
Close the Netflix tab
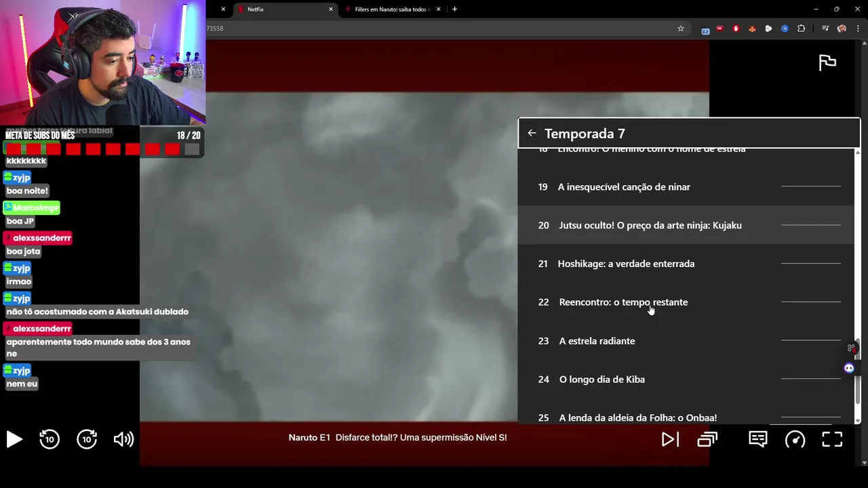331,9
